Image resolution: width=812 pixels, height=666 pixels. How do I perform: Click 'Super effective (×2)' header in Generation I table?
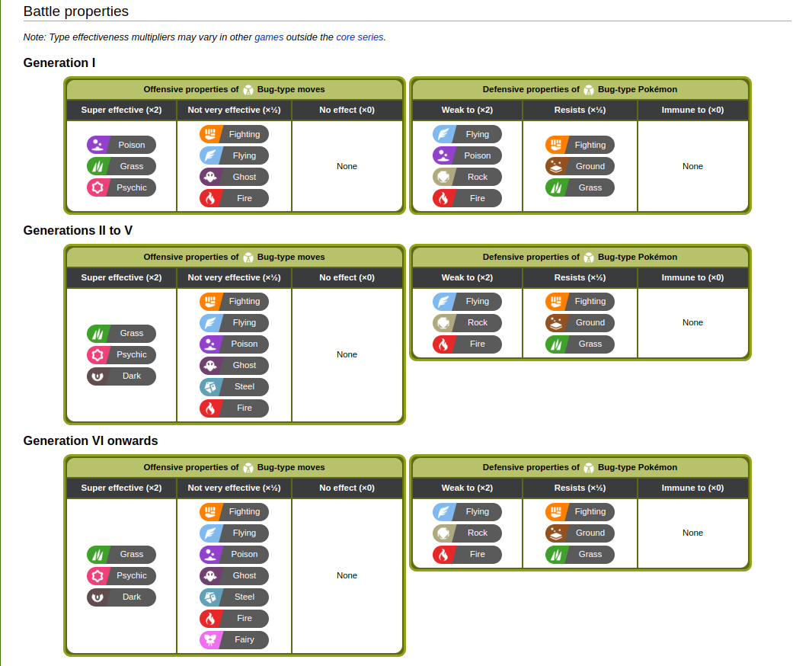(x=121, y=110)
